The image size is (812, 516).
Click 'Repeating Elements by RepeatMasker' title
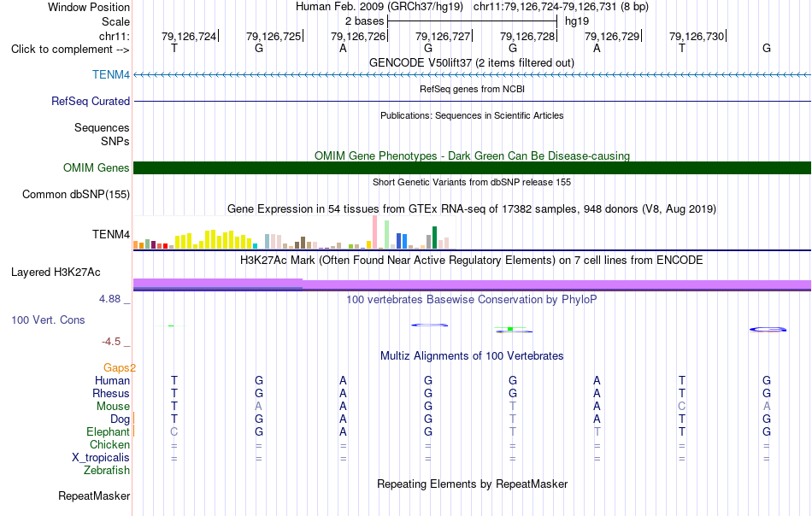click(472, 484)
